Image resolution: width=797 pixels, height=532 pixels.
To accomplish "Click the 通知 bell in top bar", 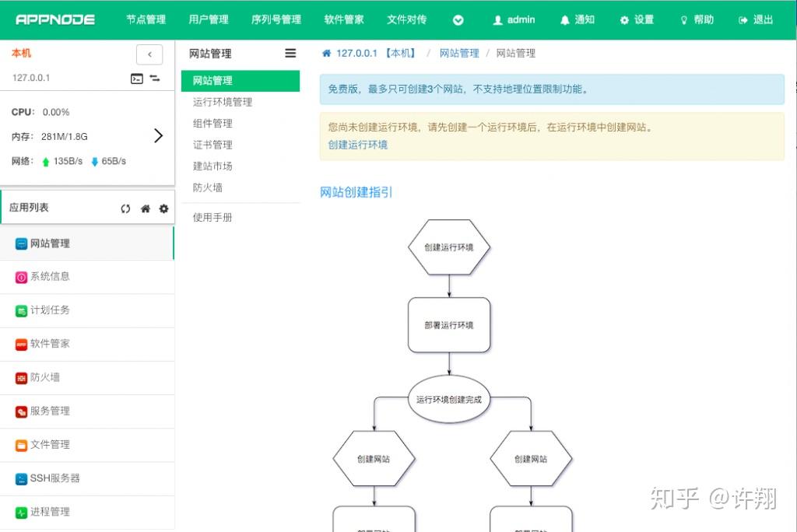I will tap(577, 19).
